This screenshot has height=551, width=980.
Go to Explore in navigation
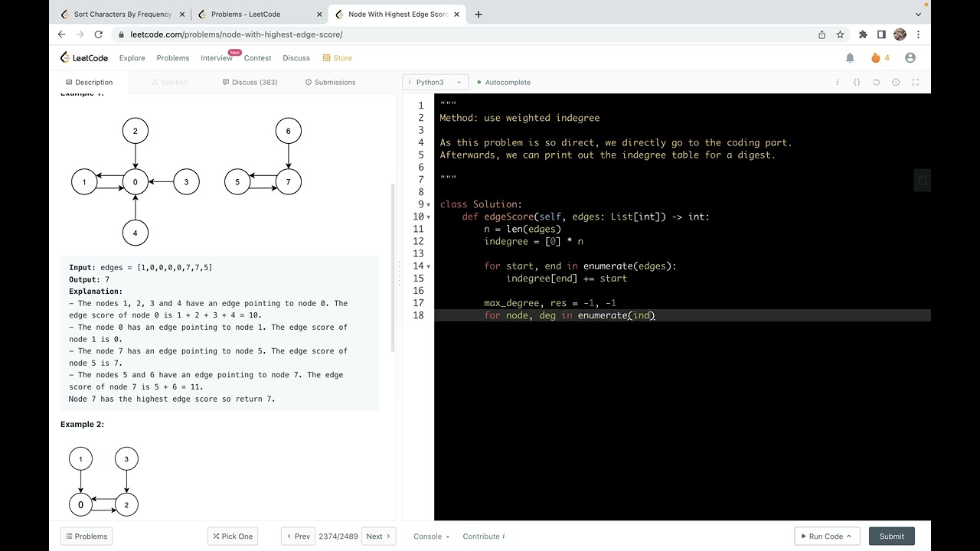(x=132, y=58)
